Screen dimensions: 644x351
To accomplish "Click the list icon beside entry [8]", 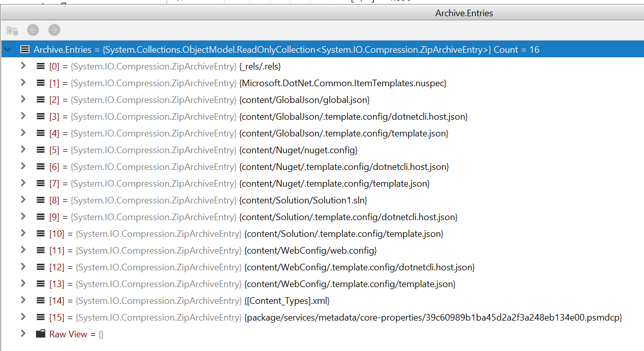I will tap(41, 200).
